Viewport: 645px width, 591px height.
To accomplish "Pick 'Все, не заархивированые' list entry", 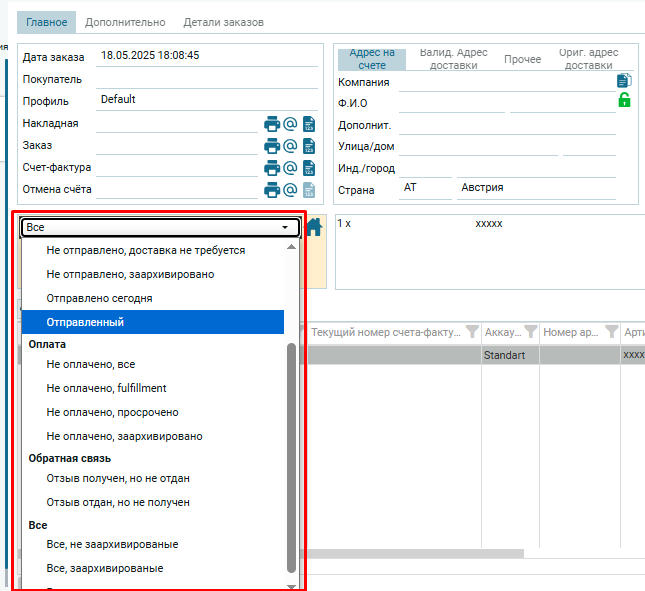I will point(112,544).
